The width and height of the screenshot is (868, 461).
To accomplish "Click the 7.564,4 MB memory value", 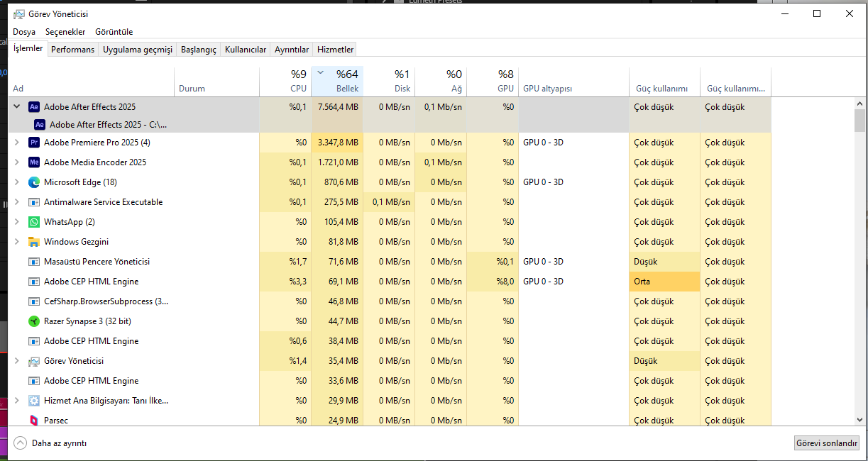I will point(338,107).
